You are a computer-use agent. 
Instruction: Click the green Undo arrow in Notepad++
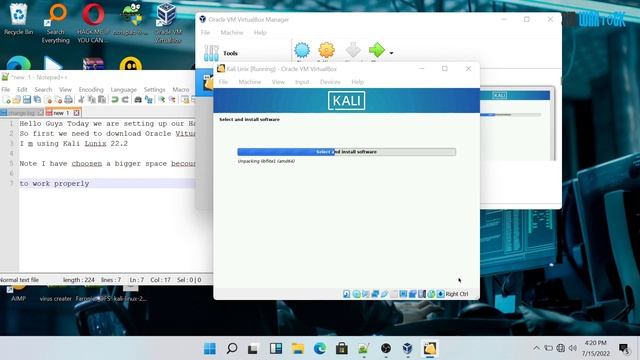pos(115,100)
